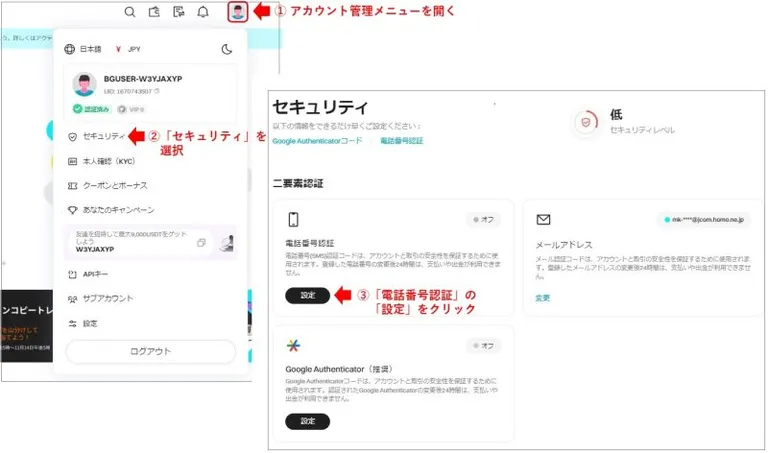768x453 pixels.
Task: Open サブアカウント menu item
Action: click(x=108, y=298)
